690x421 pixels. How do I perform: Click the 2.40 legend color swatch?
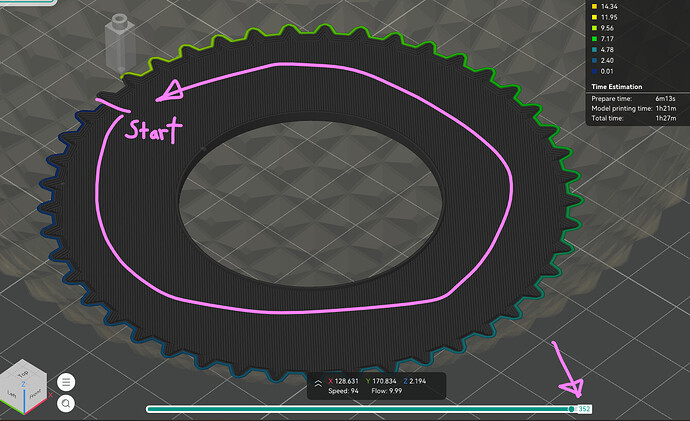tap(594, 60)
